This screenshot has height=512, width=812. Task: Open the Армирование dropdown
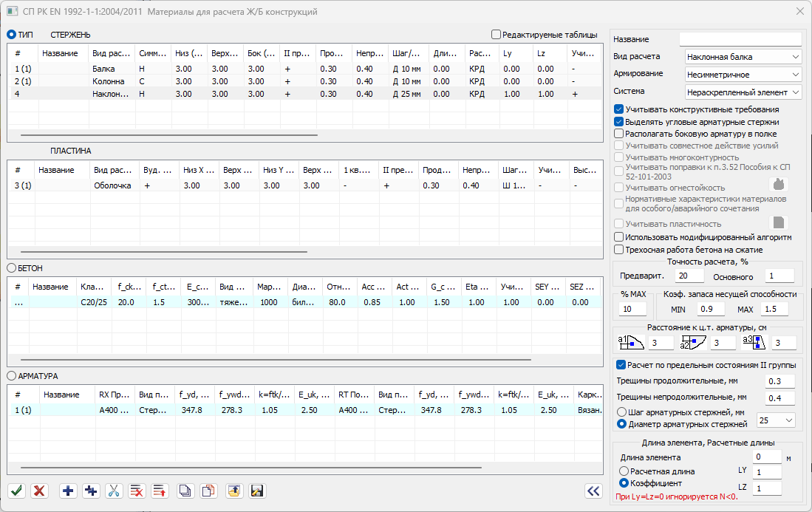pos(742,75)
